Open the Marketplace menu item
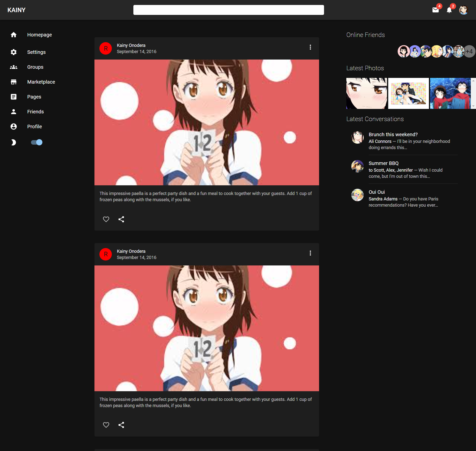Screen dimensions: 476x451 (x=41, y=82)
